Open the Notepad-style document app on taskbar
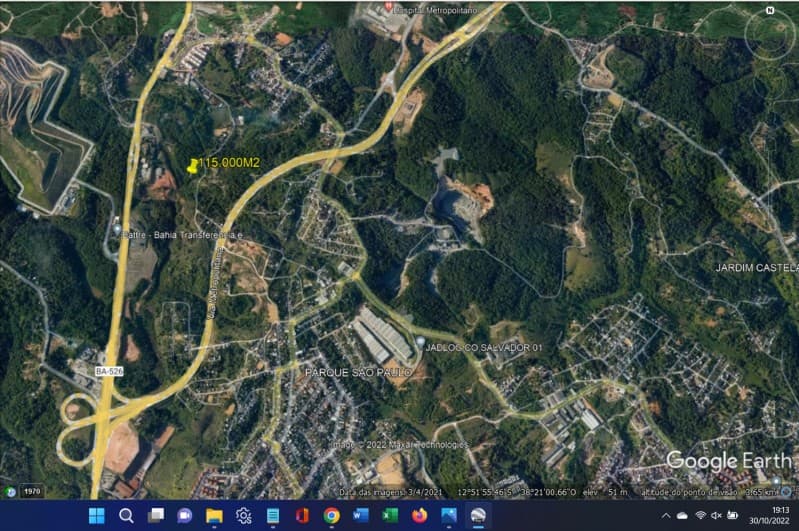Image resolution: width=799 pixels, height=531 pixels. coord(273,516)
